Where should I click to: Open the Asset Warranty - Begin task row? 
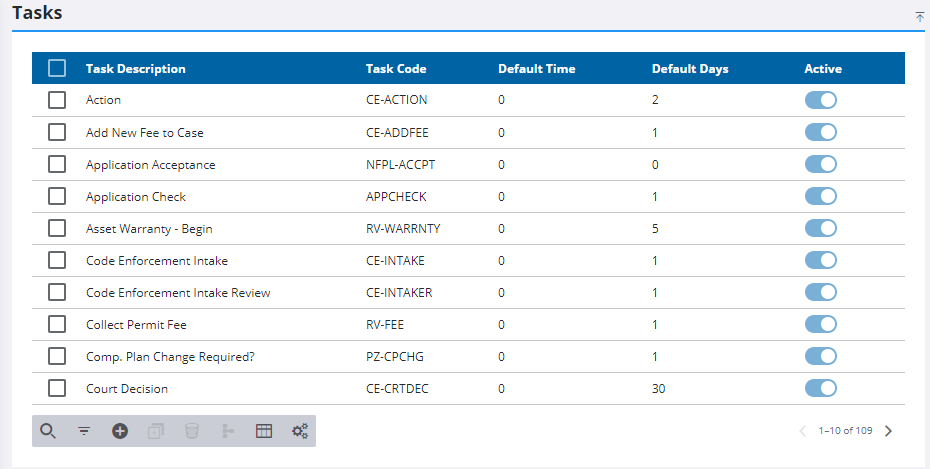pos(149,228)
